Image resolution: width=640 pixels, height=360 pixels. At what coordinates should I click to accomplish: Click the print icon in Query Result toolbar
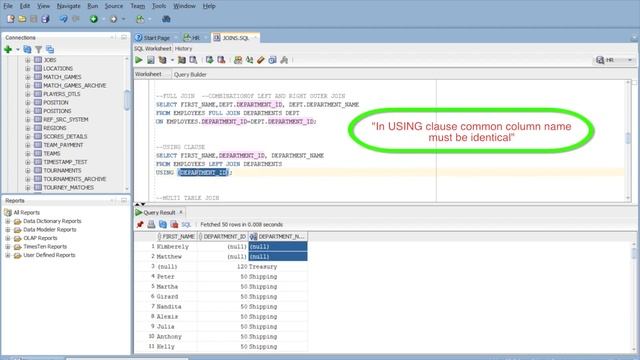click(x=151, y=224)
